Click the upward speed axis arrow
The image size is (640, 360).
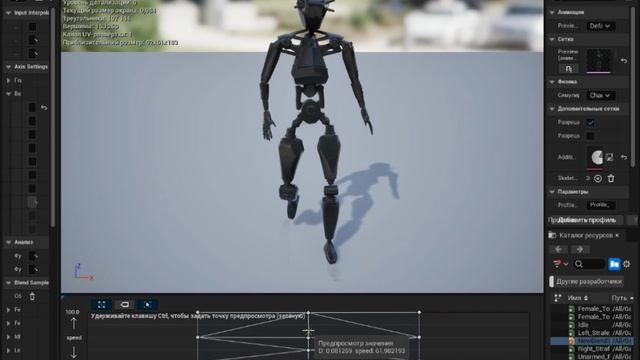pos(73,324)
